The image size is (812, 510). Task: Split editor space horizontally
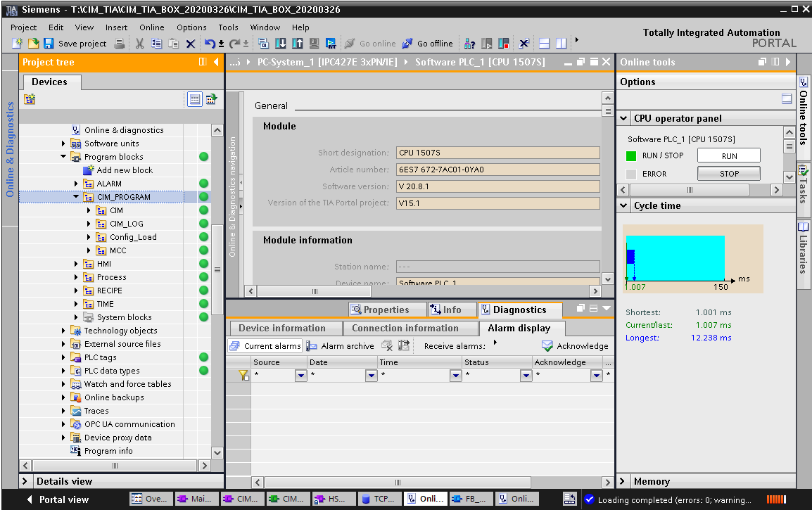point(545,44)
